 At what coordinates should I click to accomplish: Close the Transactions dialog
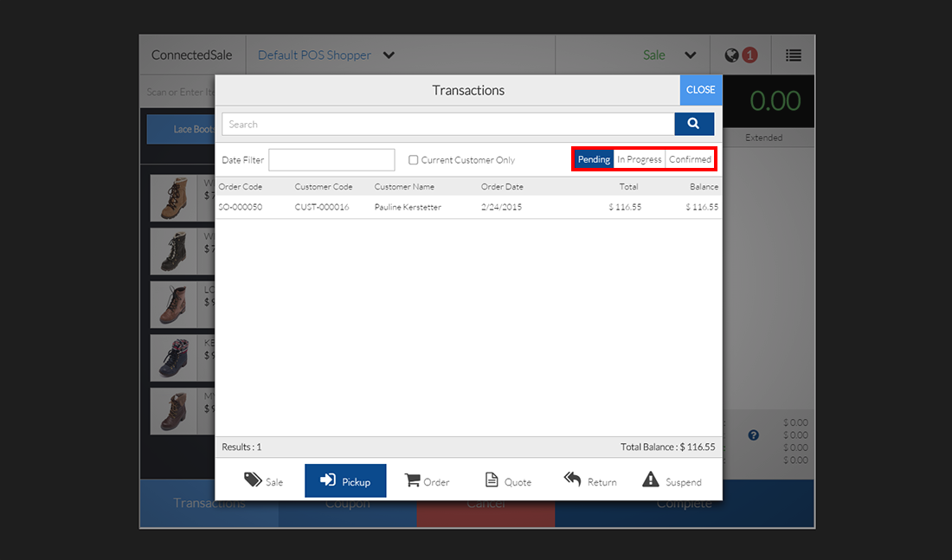click(x=700, y=90)
